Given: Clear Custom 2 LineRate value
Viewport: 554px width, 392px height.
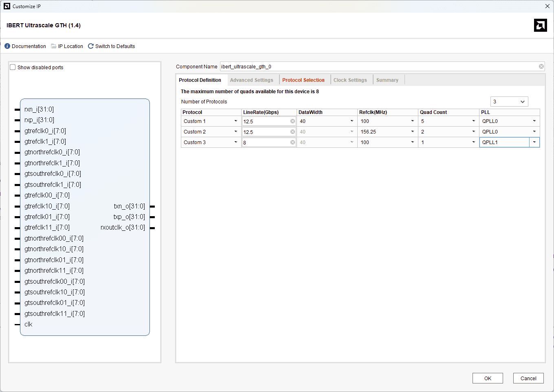Looking at the screenshot, I should coord(292,132).
